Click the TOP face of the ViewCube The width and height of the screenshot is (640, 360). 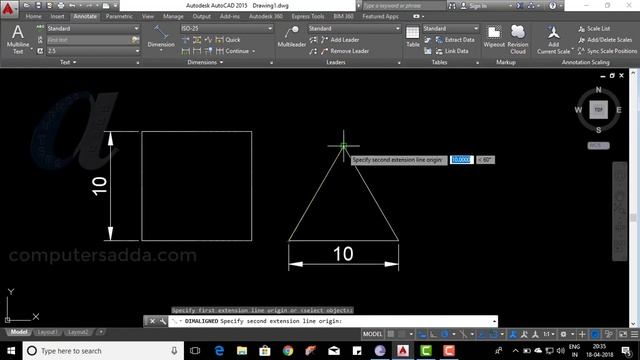598,110
